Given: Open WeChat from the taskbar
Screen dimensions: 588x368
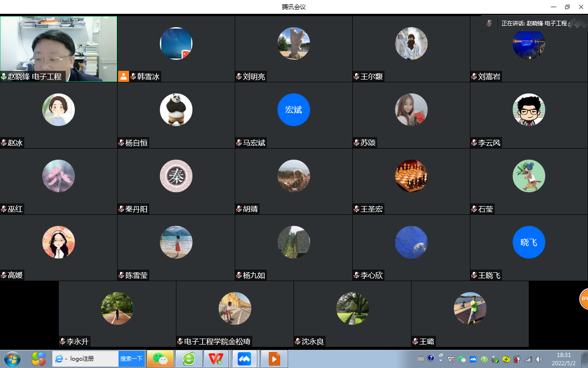Looking at the screenshot, I should 160,359.
